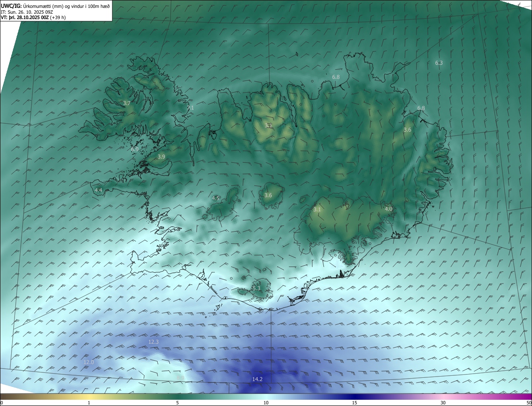Select the 2.1 precipitation value label
This screenshot has height=406, width=532.
point(190,108)
